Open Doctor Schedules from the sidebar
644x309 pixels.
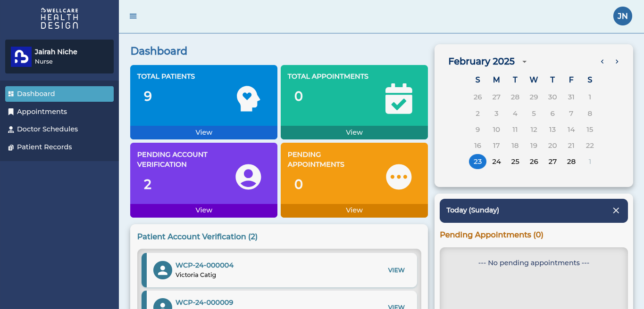[47, 129]
